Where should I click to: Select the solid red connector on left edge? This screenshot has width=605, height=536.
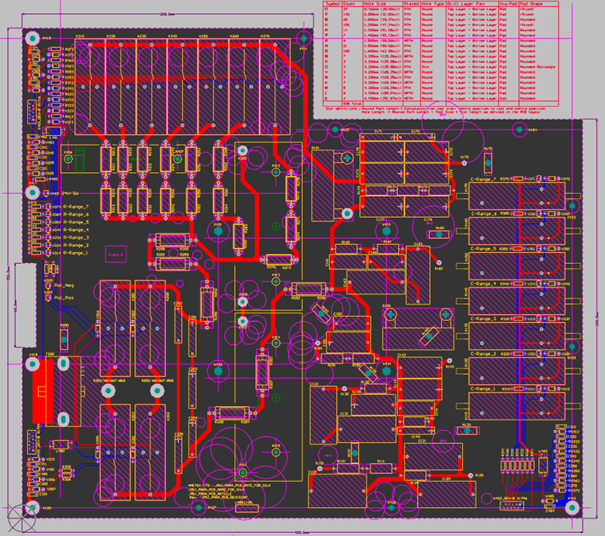click(x=40, y=391)
